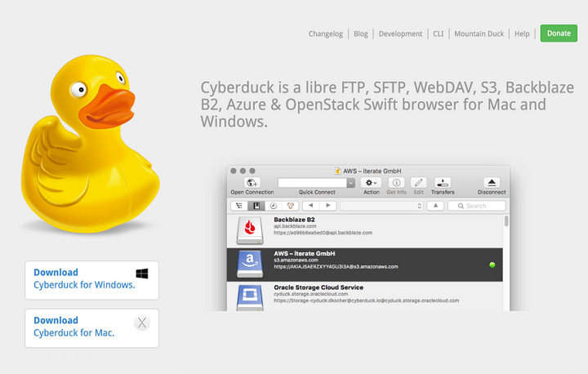Open the Help link
The width and height of the screenshot is (588, 374).
pos(522,33)
